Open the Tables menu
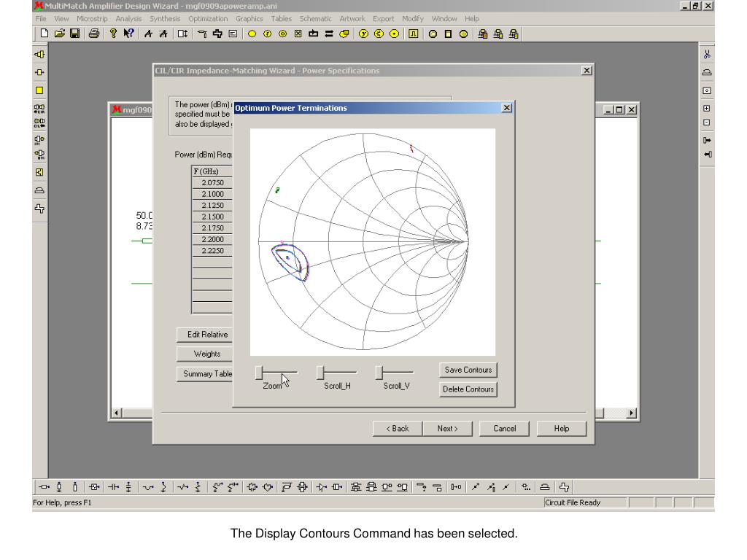The width and height of the screenshot is (747, 560). coord(281,18)
